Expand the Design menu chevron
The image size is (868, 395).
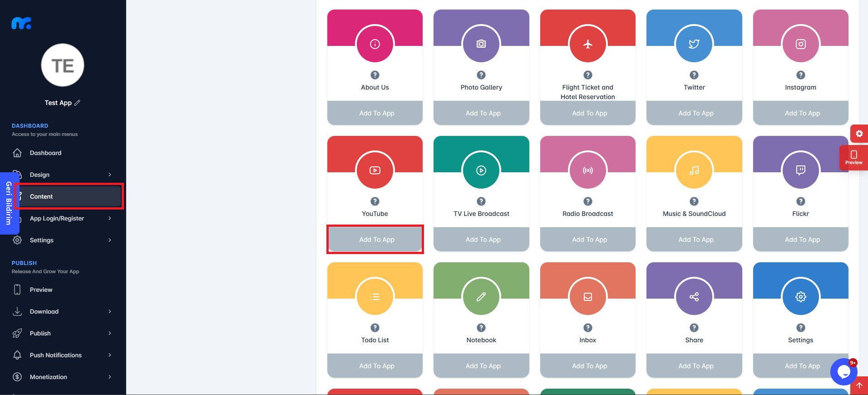(110, 175)
